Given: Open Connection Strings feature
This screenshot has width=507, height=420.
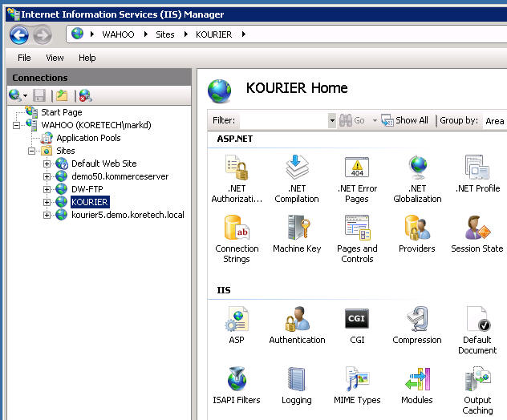Looking at the screenshot, I should [x=237, y=239].
